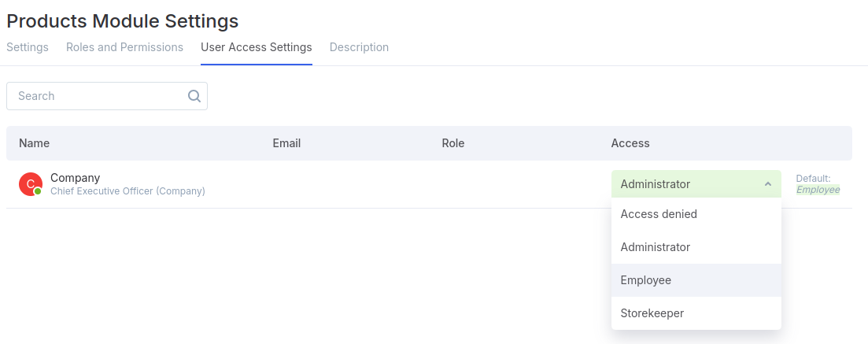The image size is (868, 344).
Task: Choose the Administrator option in list
Action: (x=696, y=247)
